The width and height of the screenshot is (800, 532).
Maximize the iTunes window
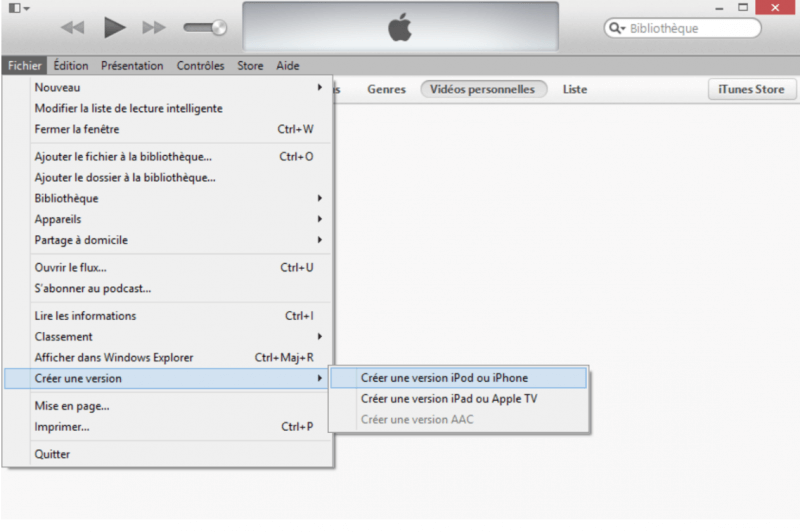(x=743, y=8)
